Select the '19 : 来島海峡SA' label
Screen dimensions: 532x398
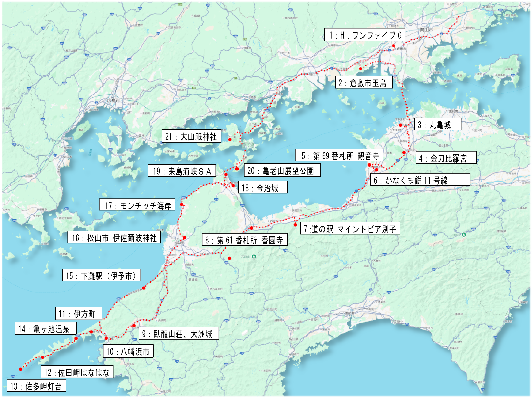pos(182,171)
